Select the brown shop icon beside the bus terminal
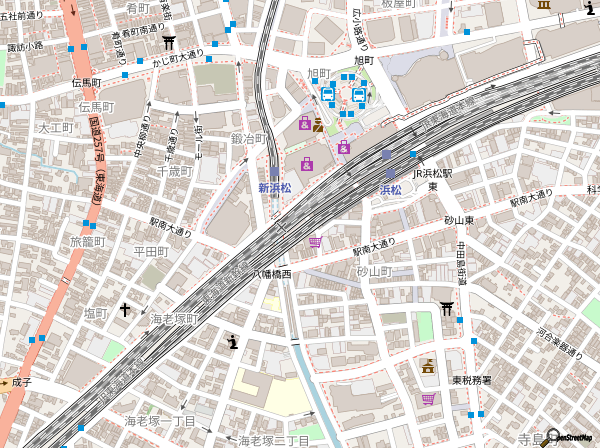600x448 pixels. [317, 125]
